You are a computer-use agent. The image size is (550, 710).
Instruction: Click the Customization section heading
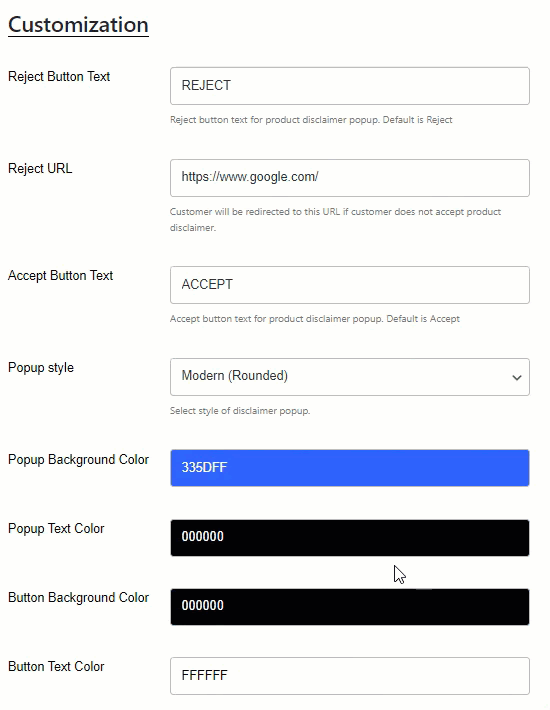click(x=78, y=25)
